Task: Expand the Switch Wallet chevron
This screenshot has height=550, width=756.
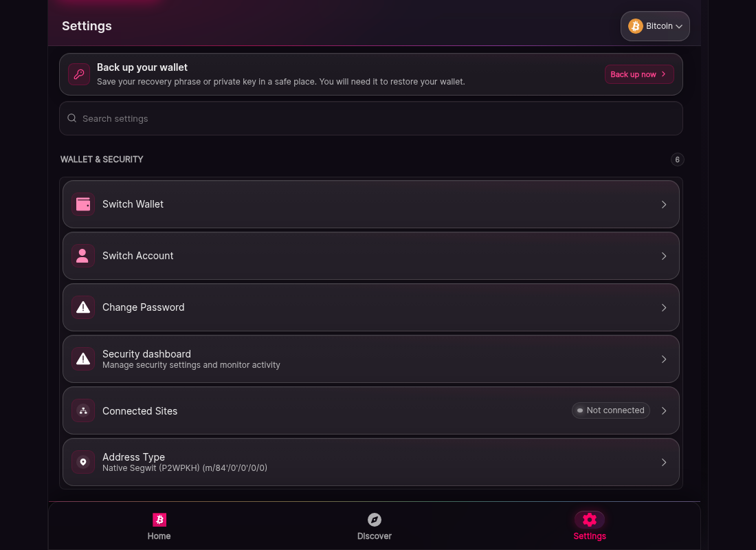Action: [664, 205]
